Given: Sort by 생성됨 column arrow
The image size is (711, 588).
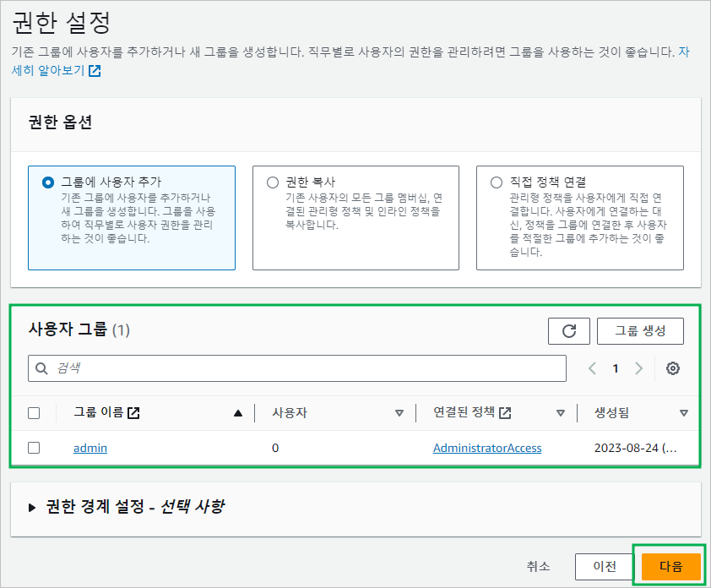Looking at the screenshot, I should [x=684, y=413].
